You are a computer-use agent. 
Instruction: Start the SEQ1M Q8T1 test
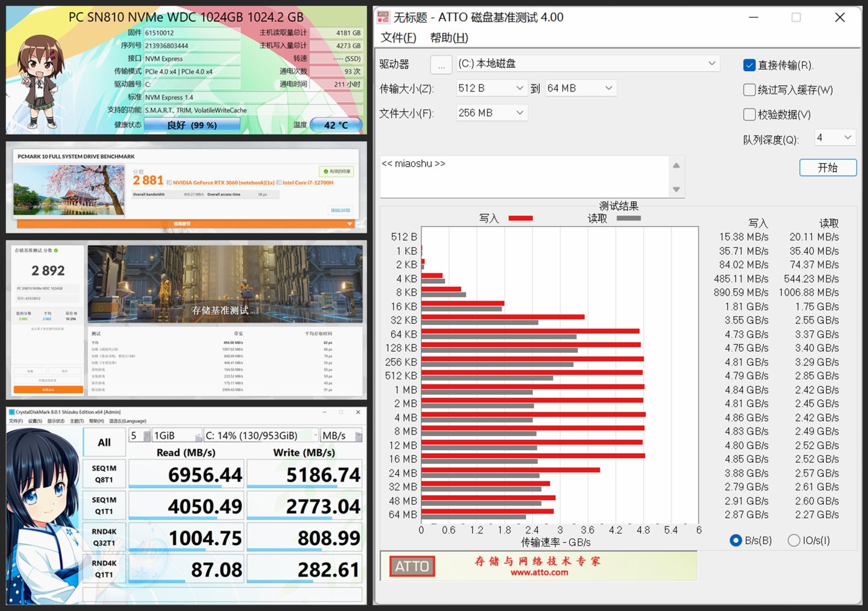[104, 474]
